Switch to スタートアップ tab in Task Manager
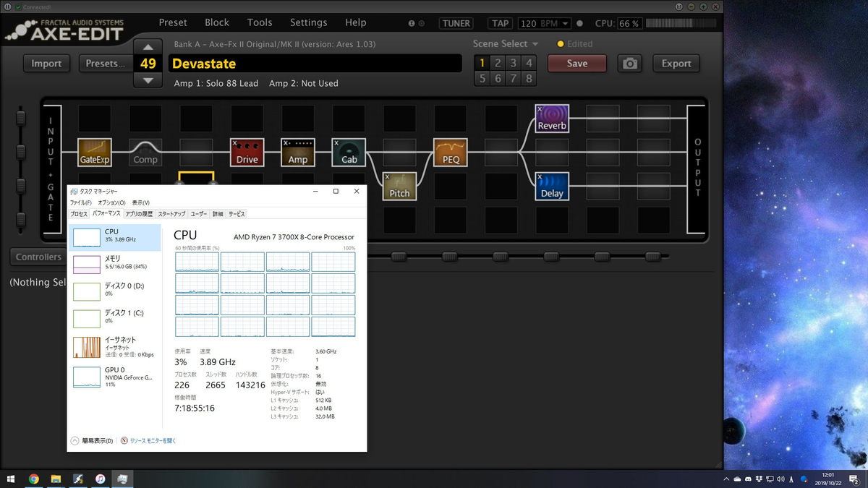 [171, 214]
